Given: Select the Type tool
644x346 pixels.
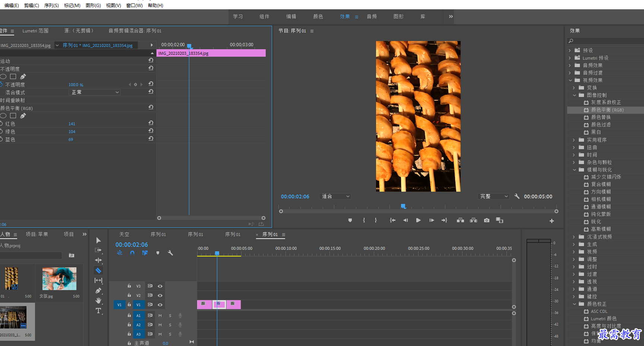Looking at the screenshot, I should [x=98, y=311].
